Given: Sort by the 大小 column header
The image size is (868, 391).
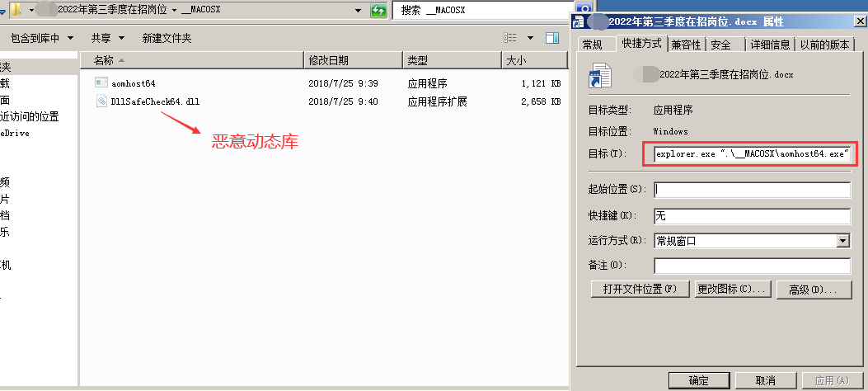Looking at the screenshot, I should [535, 60].
